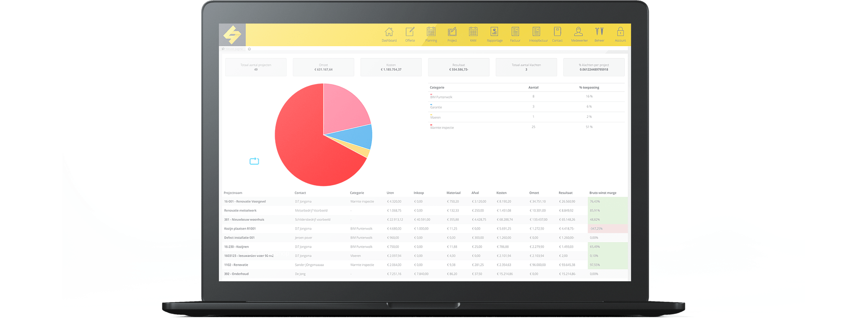The height and width of the screenshot is (330, 868).
Task: Click the blue chart refresh icon
Action: coord(254,161)
